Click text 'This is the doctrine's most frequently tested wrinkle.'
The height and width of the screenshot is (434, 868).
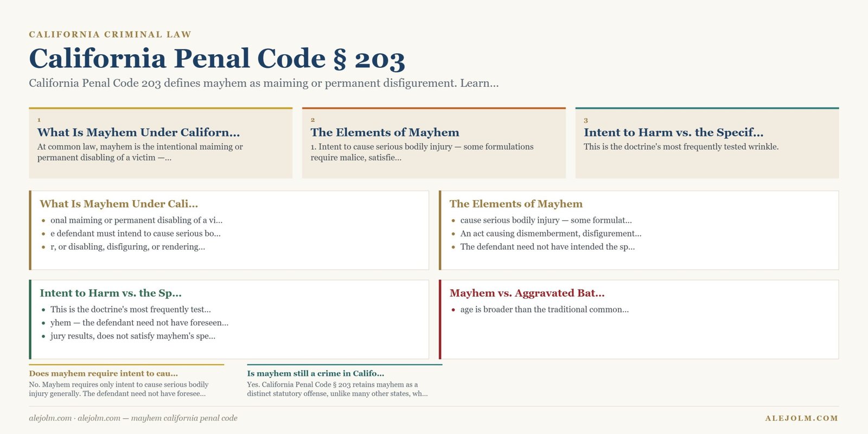tap(681, 146)
